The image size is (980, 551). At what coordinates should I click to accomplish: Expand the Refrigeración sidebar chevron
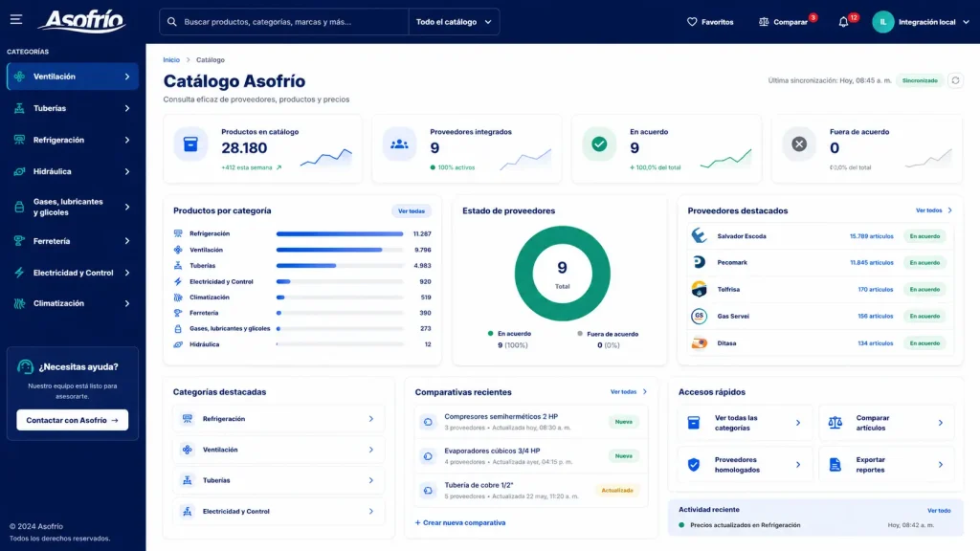click(127, 140)
